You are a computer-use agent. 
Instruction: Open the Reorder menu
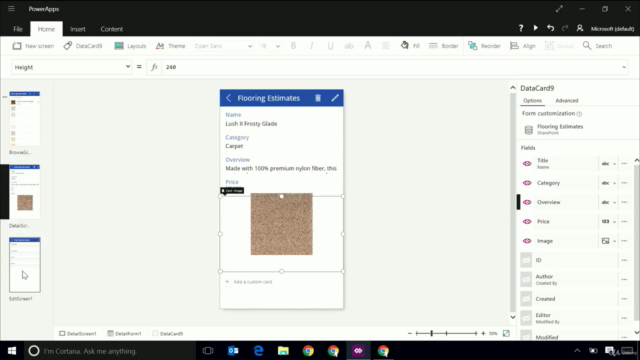(x=484, y=46)
